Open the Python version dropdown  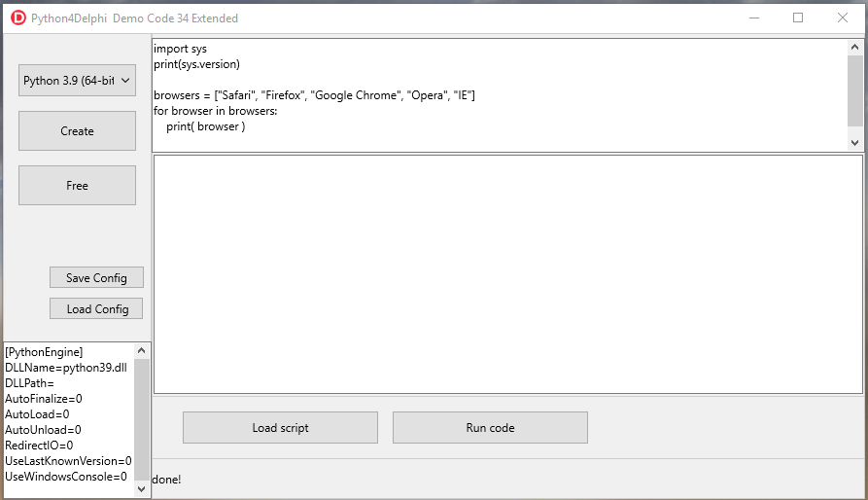77,81
